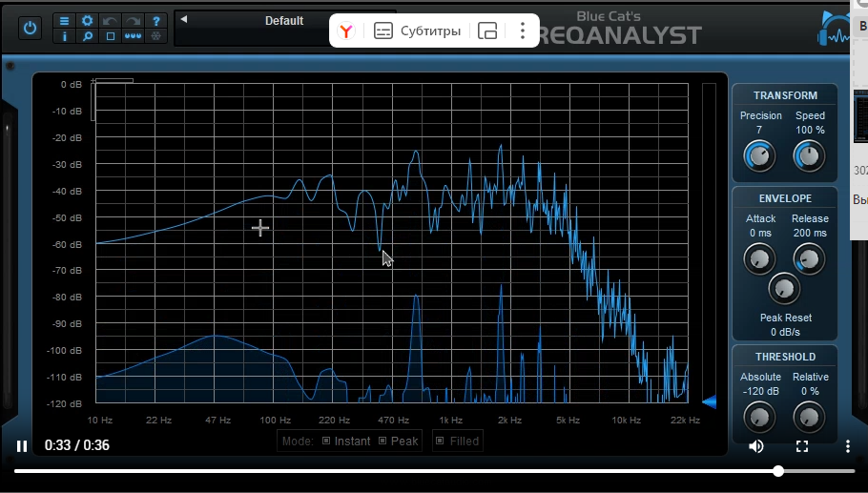Click the 22k Hz frequency axis label
868x493 pixels.
pos(685,420)
